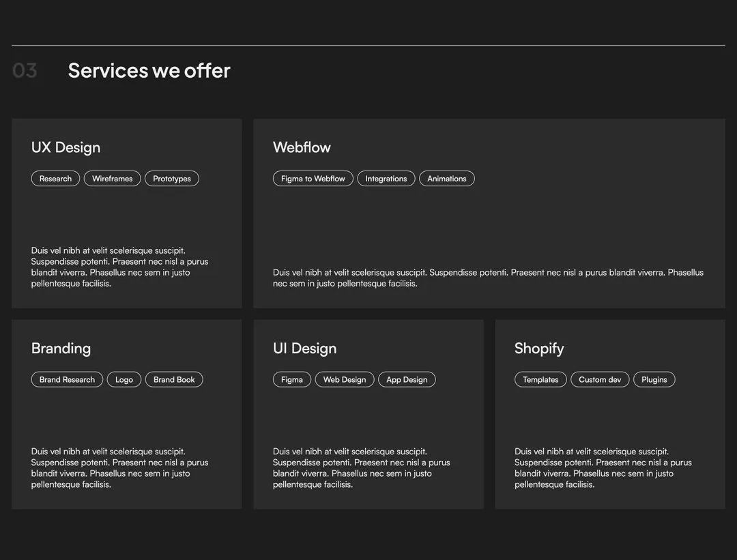Click the UI Design description paragraph
The image size is (737, 560).
click(362, 468)
